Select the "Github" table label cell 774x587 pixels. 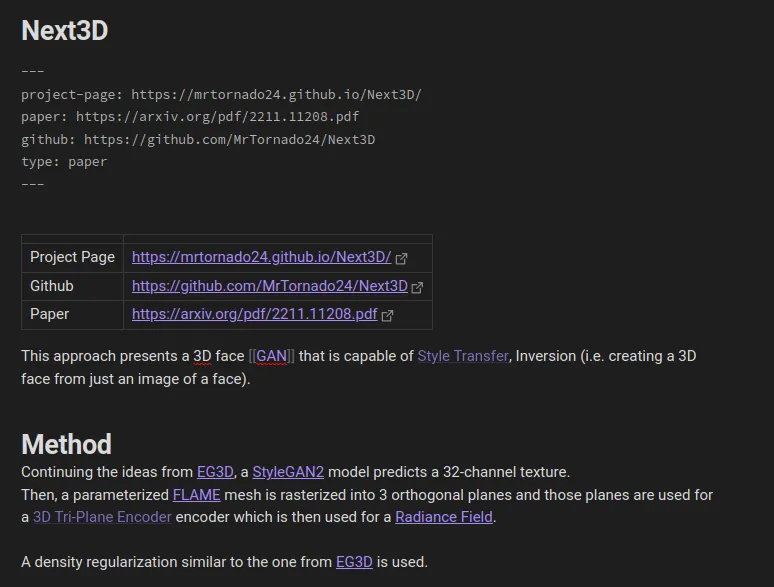point(52,286)
